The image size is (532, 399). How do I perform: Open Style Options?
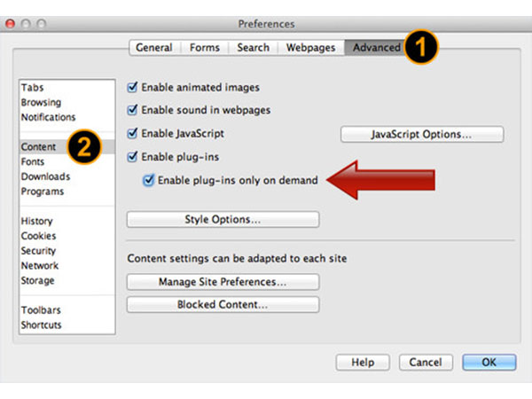223,219
